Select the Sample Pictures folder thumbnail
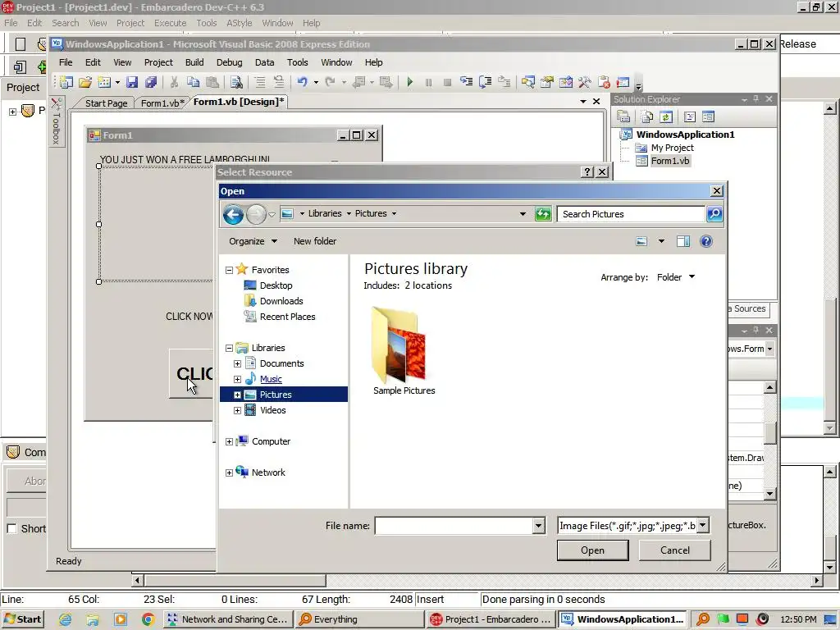 tap(404, 350)
